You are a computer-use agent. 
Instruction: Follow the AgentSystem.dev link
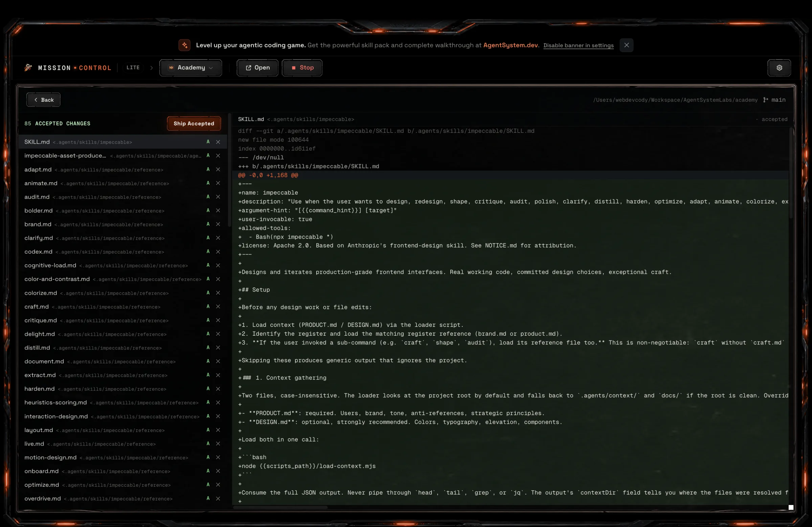(x=511, y=45)
